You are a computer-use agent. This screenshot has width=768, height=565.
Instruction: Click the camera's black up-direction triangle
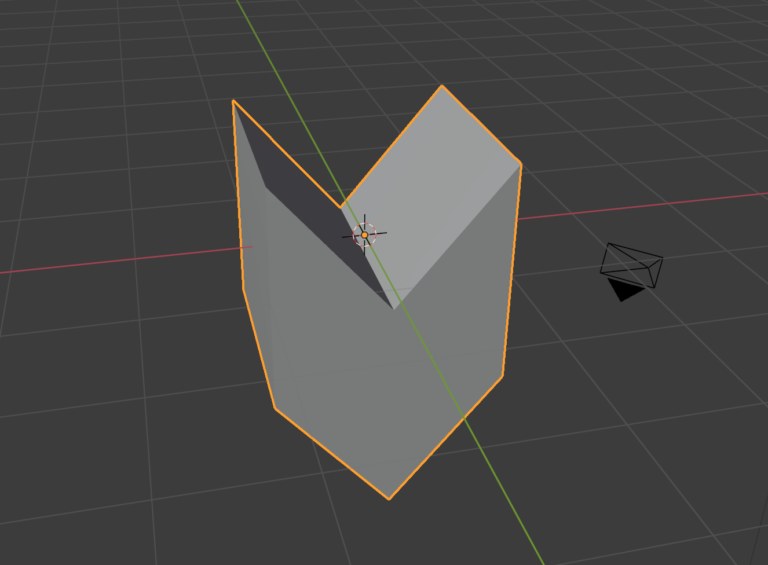tap(625, 290)
